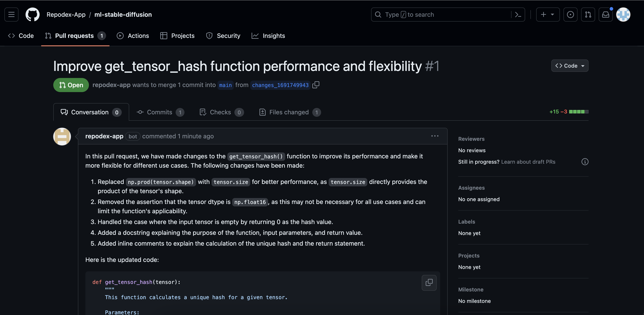Open the hamburger navigation menu

11,15
